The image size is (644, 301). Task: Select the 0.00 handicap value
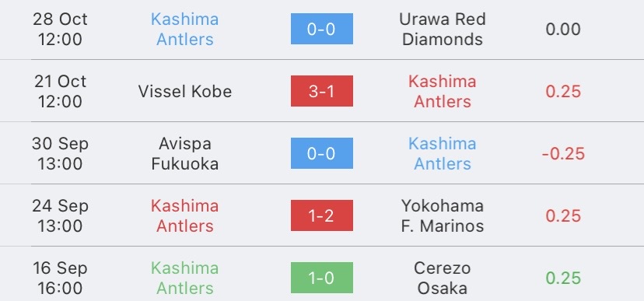[563, 29]
